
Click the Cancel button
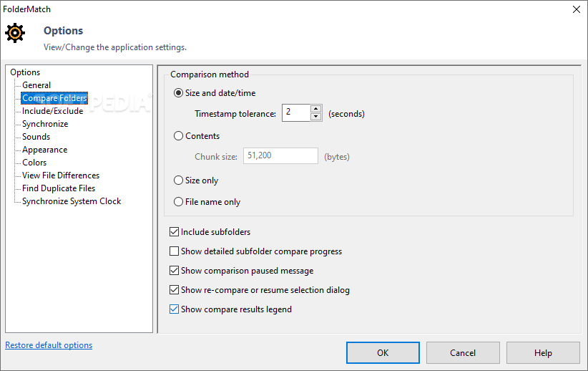[x=463, y=352]
